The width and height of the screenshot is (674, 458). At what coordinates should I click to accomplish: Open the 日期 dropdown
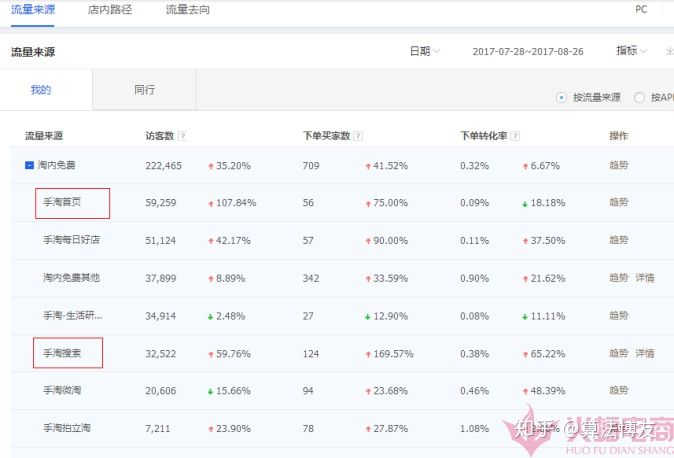425,51
